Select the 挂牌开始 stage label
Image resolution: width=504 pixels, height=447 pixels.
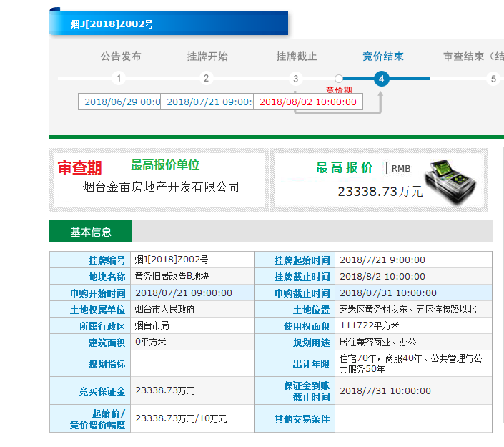[207, 57]
